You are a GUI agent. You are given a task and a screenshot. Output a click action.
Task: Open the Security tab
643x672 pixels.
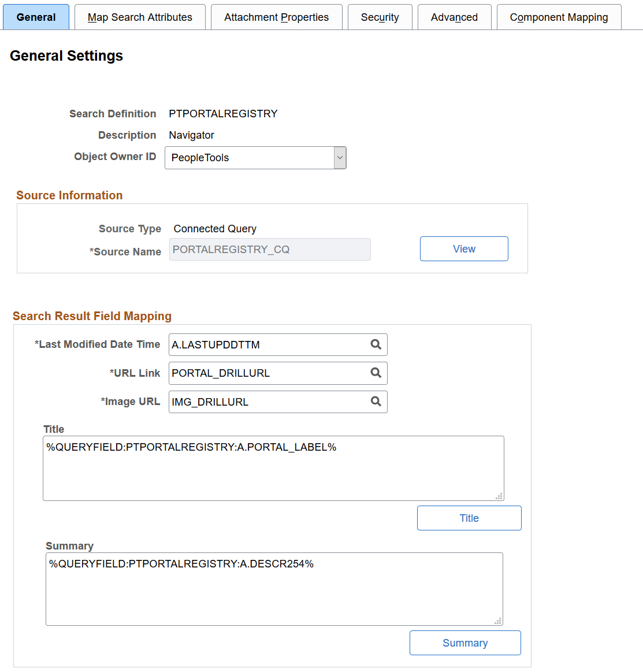point(380,17)
